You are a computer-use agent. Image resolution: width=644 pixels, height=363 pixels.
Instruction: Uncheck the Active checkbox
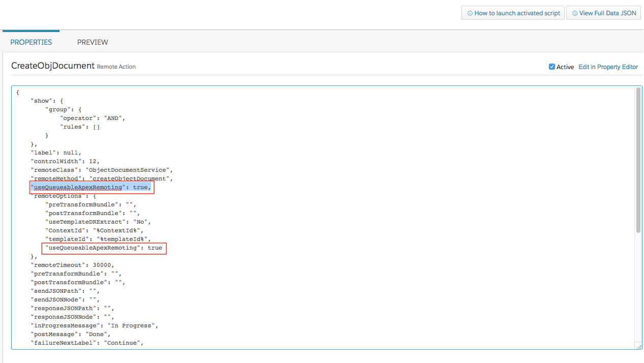tap(552, 67)
